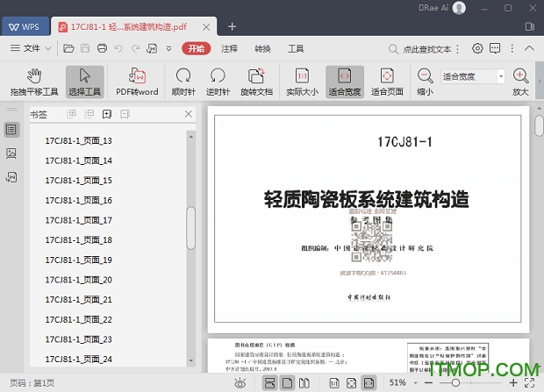
Task: Zoom in with the enlarge magnifier
Action: [x=520, y=82]
